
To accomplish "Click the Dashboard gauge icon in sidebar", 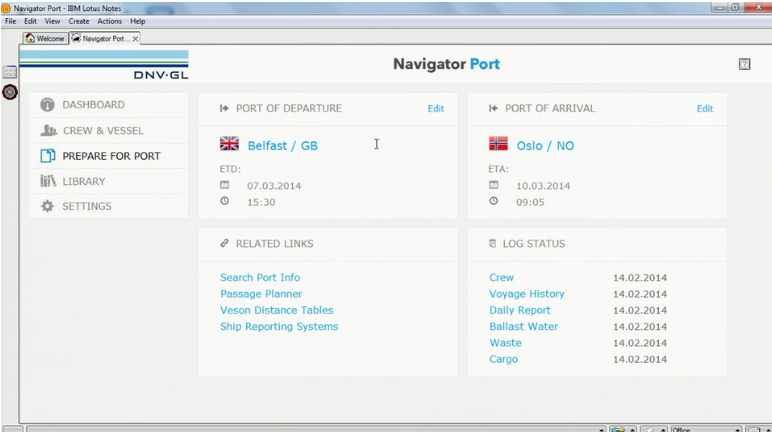I will [47, 105].
